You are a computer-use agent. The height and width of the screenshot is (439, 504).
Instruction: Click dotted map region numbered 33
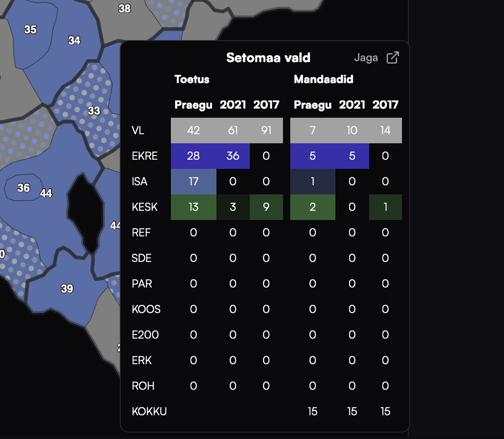coord(94,111)
